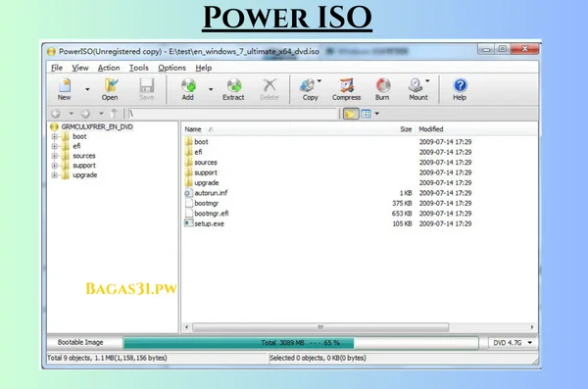Select the bootmgr file
Screen dimensions: 588x389
point(206,203)
